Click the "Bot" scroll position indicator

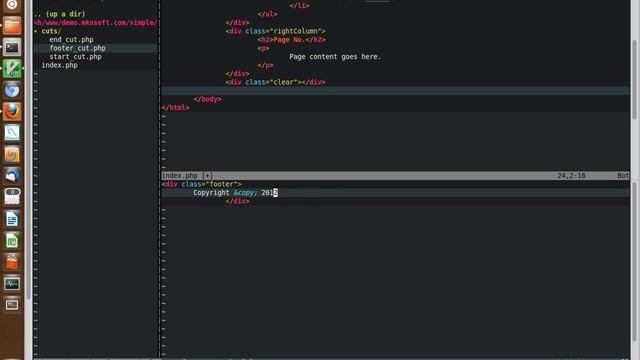[623, 176]
